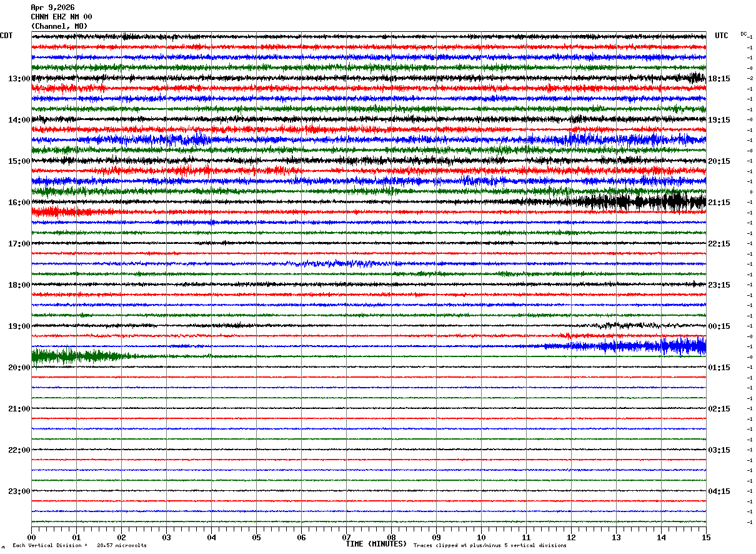Select the 17:00 CDT row label
The height and width of the screenshot is (554, 756).
pyautogui.click(x=19, y=244)
